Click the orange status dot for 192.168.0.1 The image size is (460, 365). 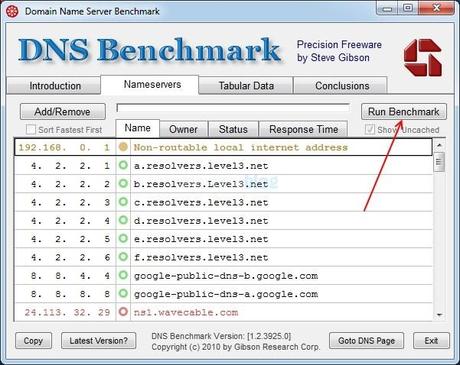(x=123, y=147)
